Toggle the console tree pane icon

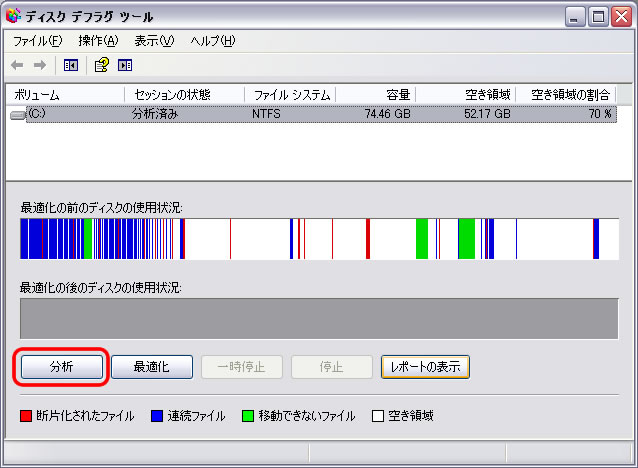coord(71,65)
